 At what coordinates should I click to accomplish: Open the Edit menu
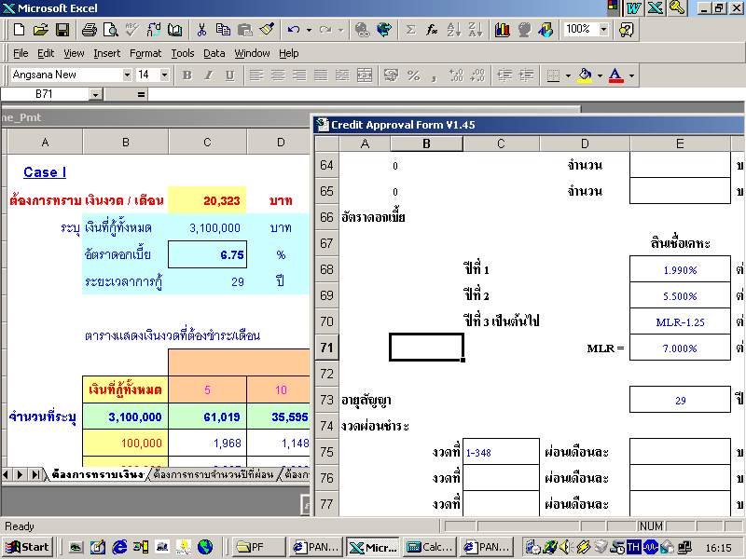[46, 53]
